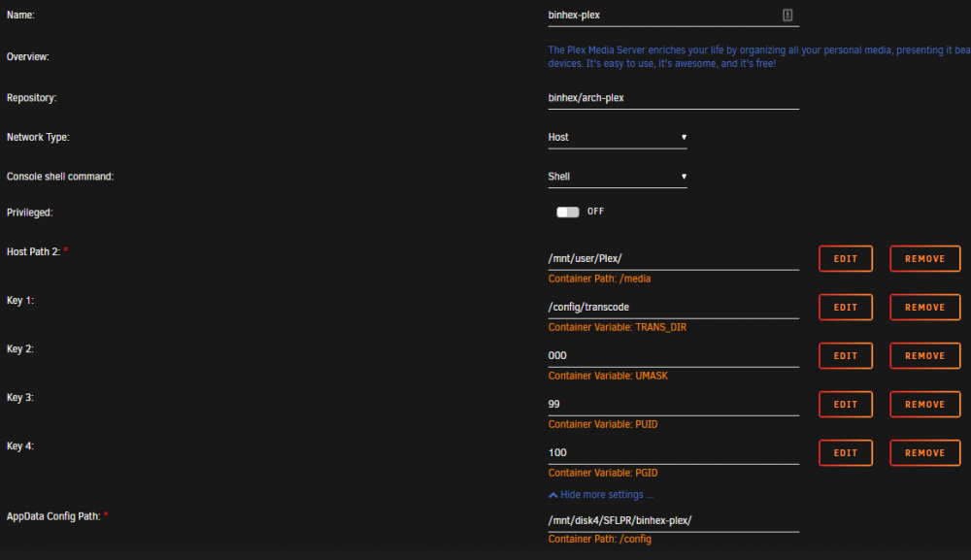Click 'Container Variable: PGID' text
The image size is (971, 560).
pyautogui.click(x=603, y=474)
